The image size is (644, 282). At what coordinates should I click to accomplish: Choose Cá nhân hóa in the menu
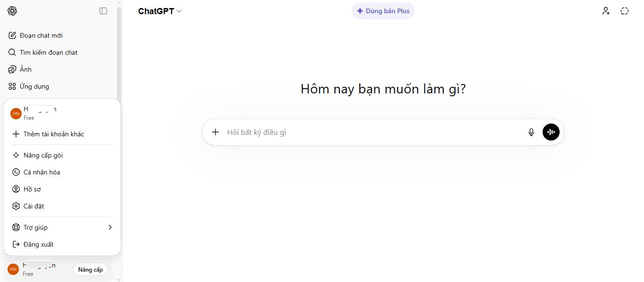[41, 172]
